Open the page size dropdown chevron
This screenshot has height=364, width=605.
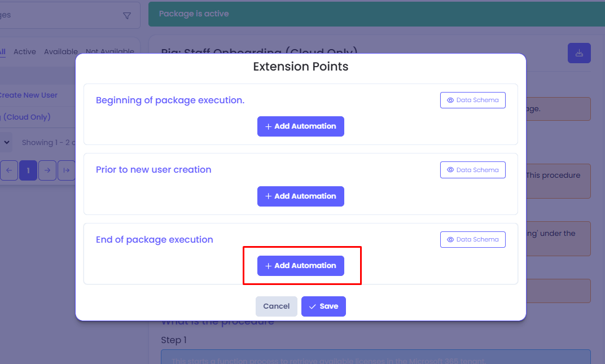point(7,142)
